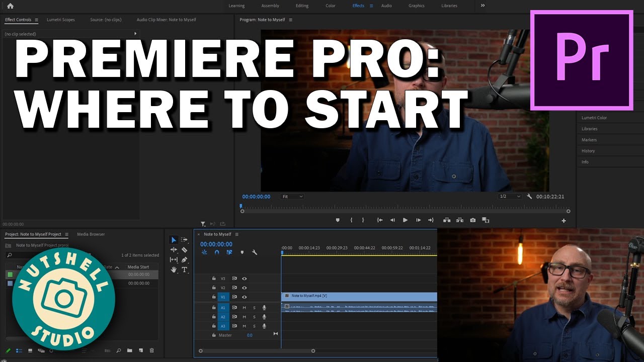Open the Markers panel
The width and height of the screenshot is (644, 362).
pyautogui.click(x=589, y=140)
